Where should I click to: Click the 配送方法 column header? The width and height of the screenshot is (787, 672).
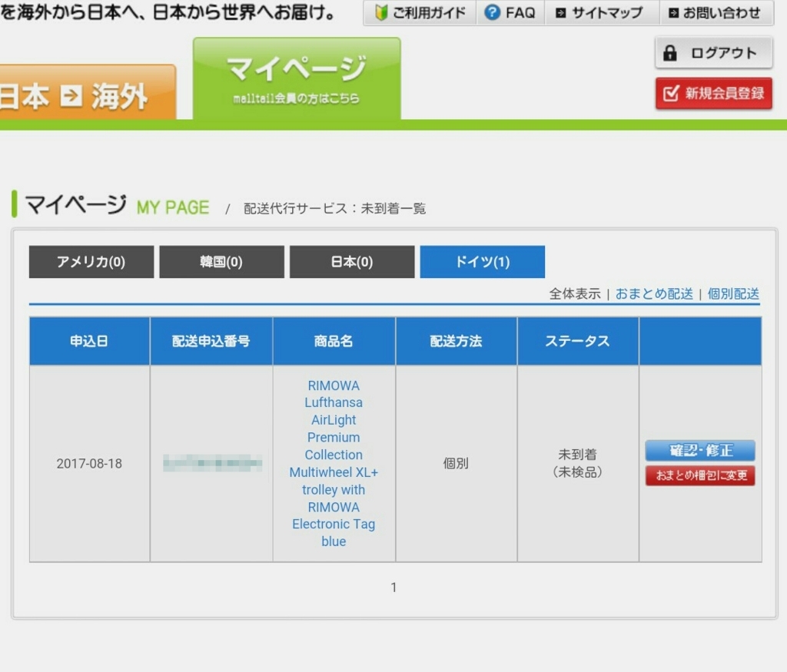point(457,341)
